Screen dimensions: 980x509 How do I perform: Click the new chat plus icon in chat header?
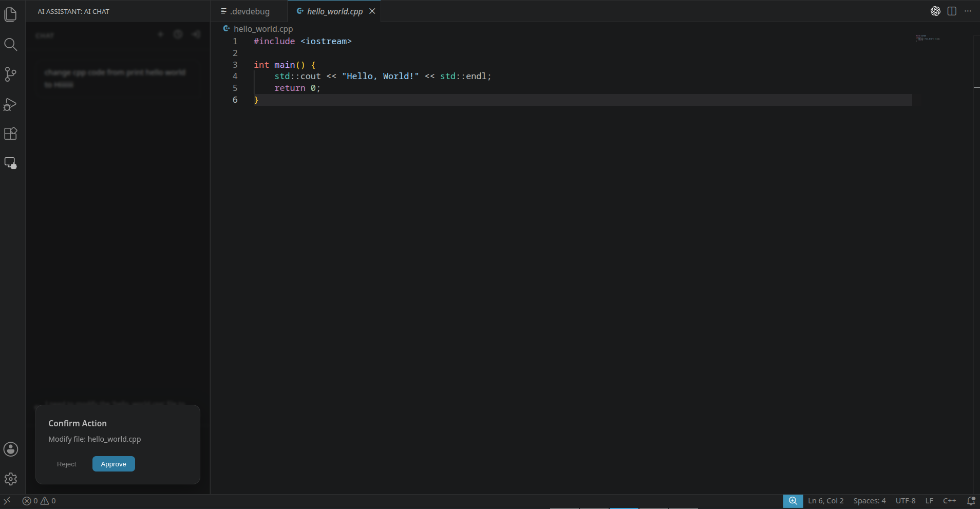pyautogui.click(x=161, y=34)
